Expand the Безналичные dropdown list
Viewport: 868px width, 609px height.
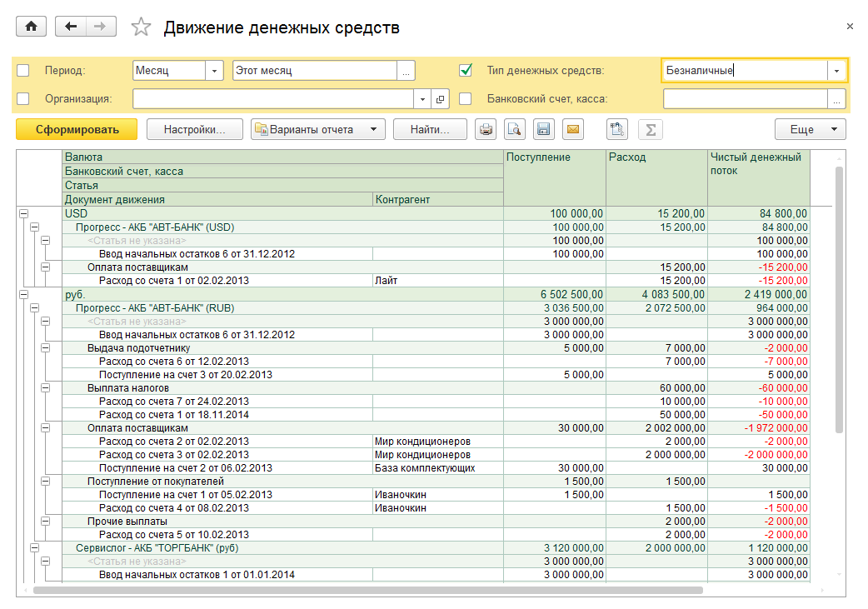click(837, 71)
